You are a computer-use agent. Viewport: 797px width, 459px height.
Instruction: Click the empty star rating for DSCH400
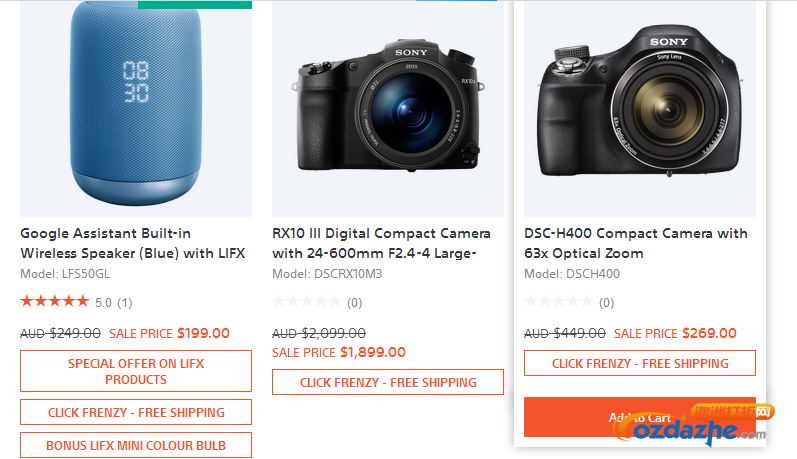[x=559, y=301]
